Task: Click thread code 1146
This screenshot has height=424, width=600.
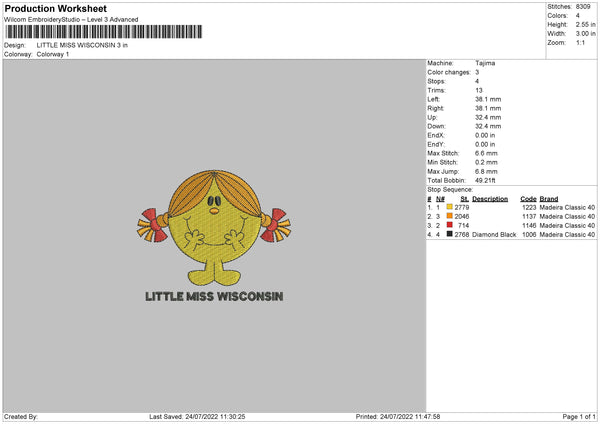Action: tap(529, 225)
